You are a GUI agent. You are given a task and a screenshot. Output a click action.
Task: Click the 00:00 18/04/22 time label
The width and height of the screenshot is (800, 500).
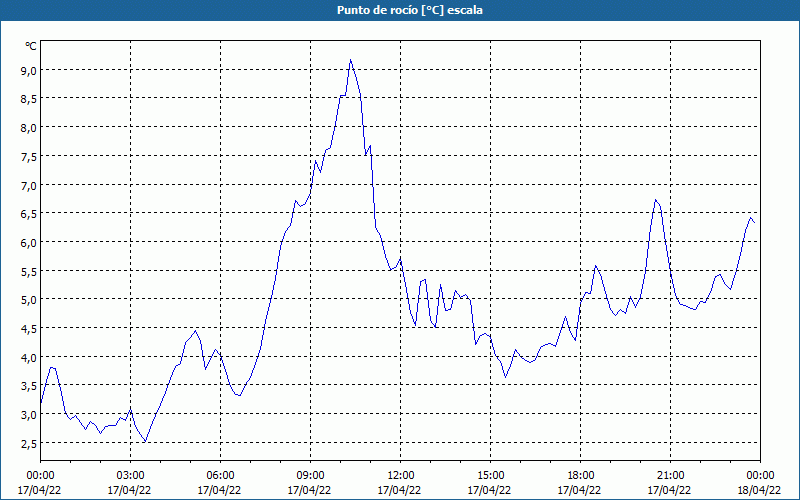pos(759,483)
